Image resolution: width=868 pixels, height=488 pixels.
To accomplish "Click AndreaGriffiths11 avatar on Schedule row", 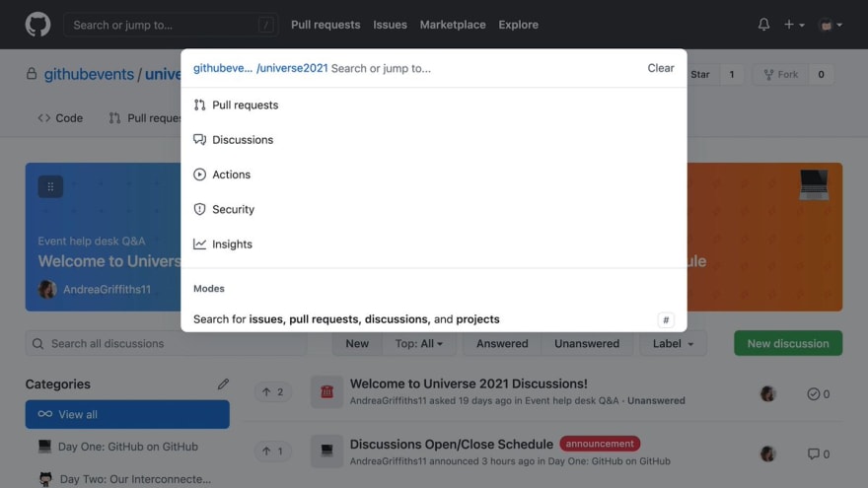I will click(767, 453).
